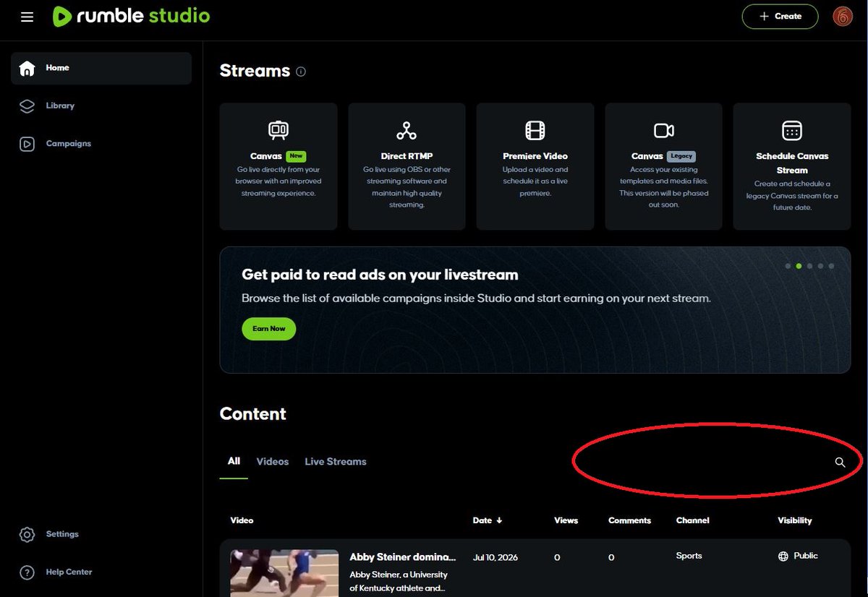
Task: Click the Premiere Video film icon
Action: [x=535, y=130]
